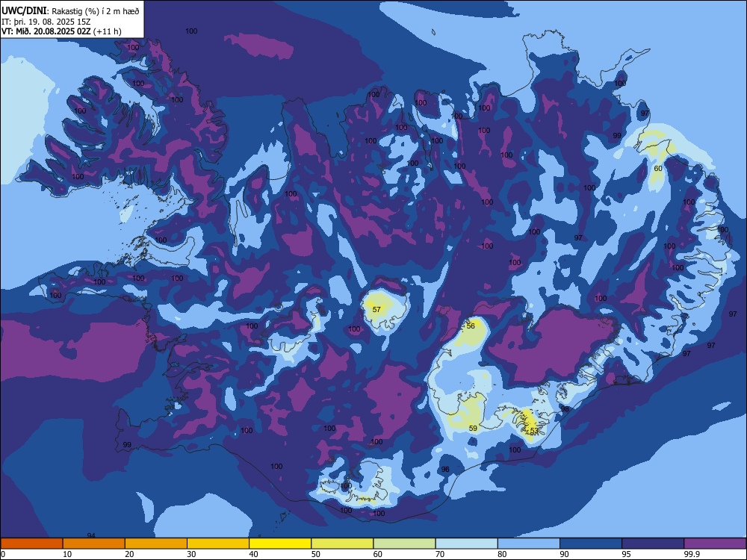Click the orange 10–20 legend swatch
The image size is (747, 560).
[94, 544]
